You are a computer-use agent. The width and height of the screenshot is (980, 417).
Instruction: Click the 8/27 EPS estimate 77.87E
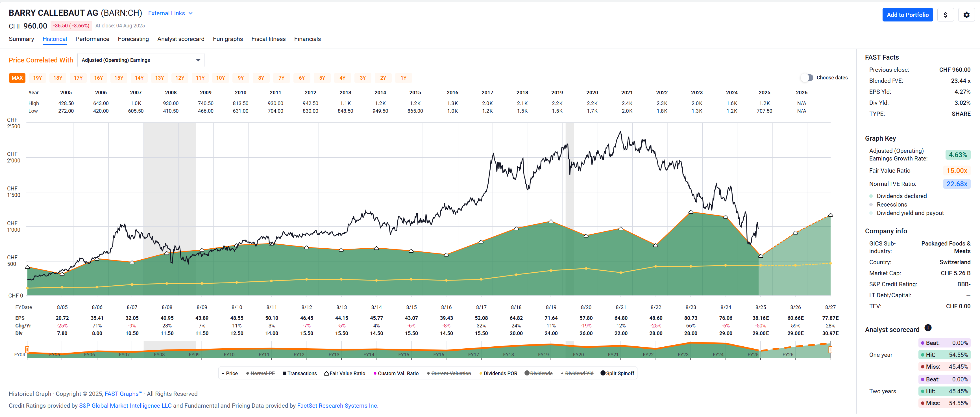click(830, 318)
